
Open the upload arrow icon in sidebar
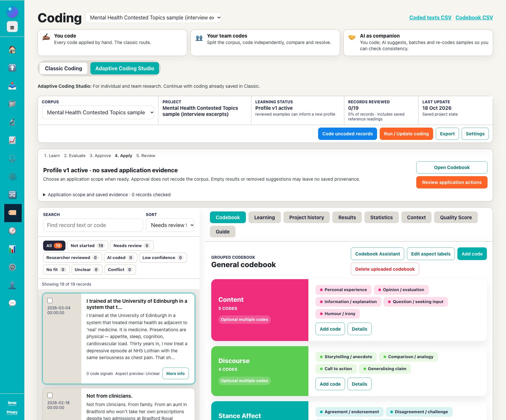coord(12,68)
